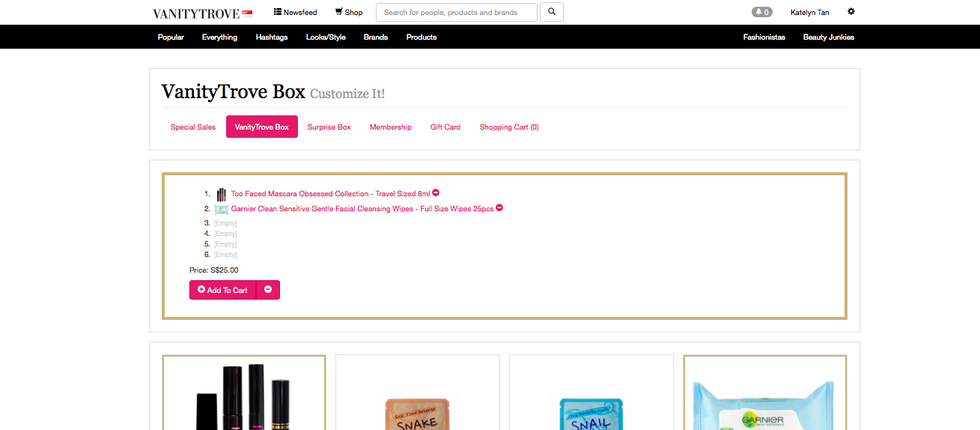Screen dimensions: 980x430
Task: Click the Singapore flag icon
Action: pos(247,13)
